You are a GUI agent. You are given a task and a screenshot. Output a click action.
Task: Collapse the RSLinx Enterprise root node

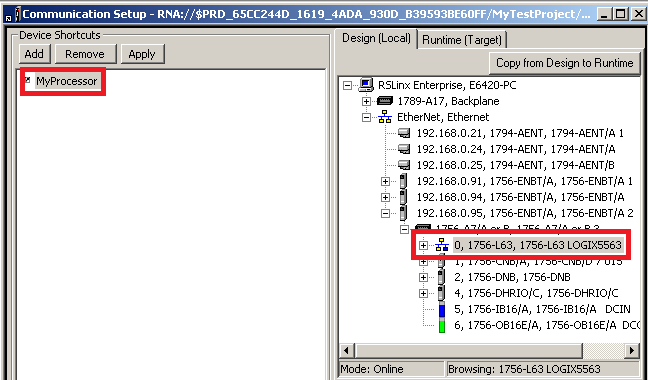point(348,86)
